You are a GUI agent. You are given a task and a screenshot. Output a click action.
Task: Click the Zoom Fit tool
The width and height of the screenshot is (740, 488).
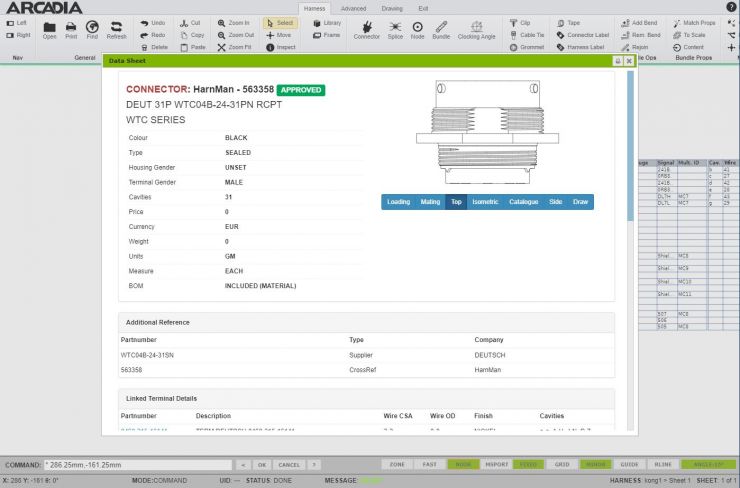pyautogui.click(x=234, y=47)
